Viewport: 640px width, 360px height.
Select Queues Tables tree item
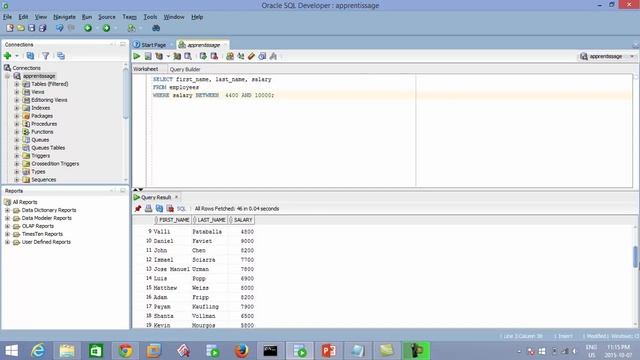point(48,148)
